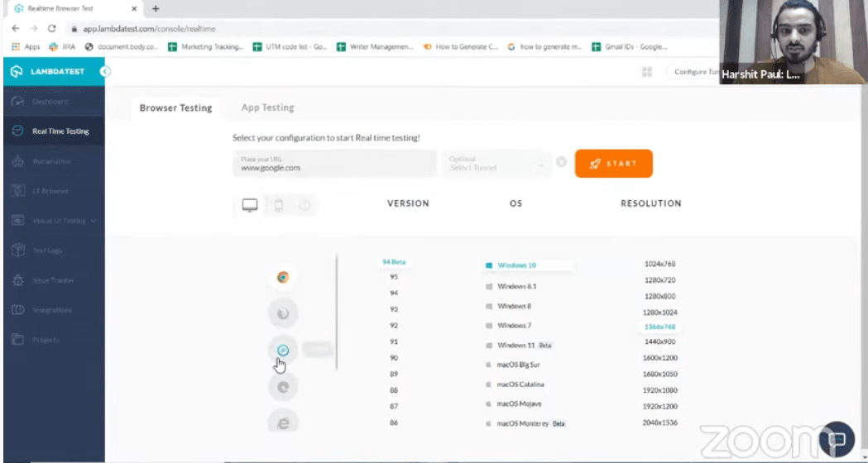Screen dimensions: 868x463
Task: Click the grid apps icon near Configure Tunnel
Action: coord(647,73)
